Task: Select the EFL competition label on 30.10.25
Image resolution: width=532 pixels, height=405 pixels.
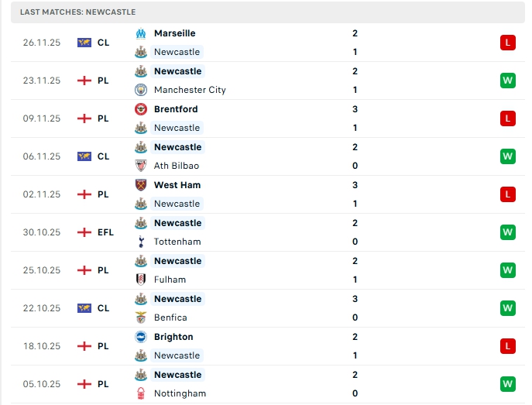Action: tap(105, 232)
